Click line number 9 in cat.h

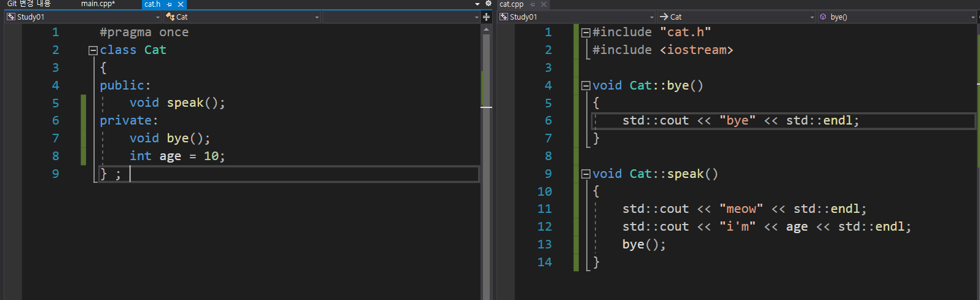pyautogui.click(x=55, y=174)
